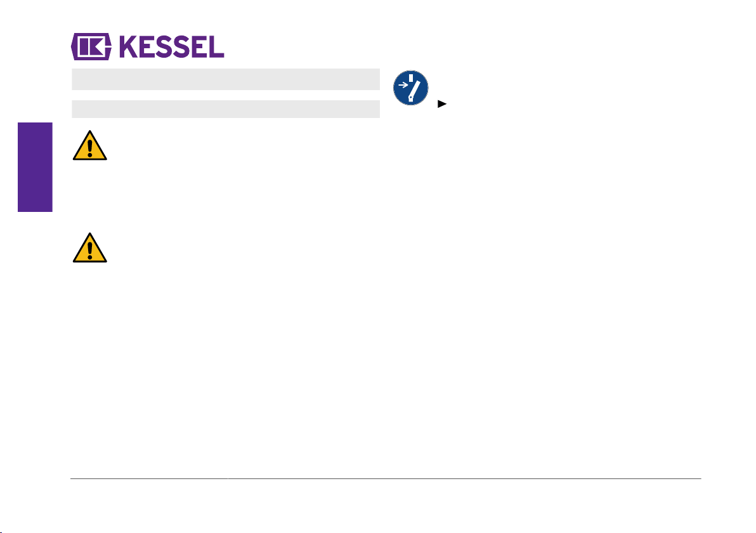The height and width of the screenshot is (533, 756).
Task: Click the double S in the KESSEL wordmark
Action: tap(172, 47)
